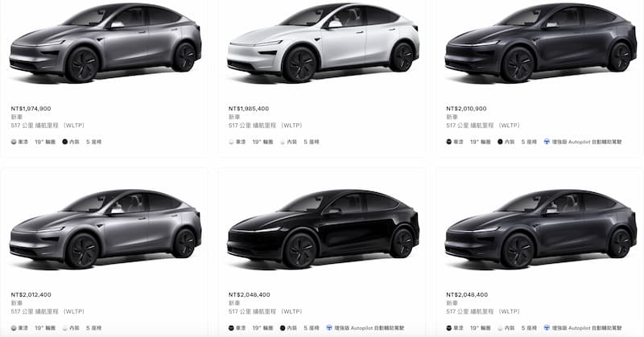Click the white 內裝 interior icon on NT$2,012,400 listing

(64, 328)
